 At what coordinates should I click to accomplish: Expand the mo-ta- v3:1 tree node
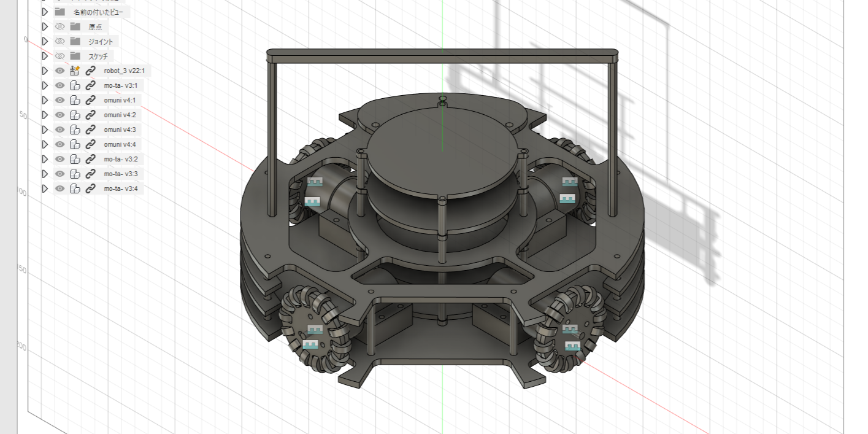[x=45, y=85]
